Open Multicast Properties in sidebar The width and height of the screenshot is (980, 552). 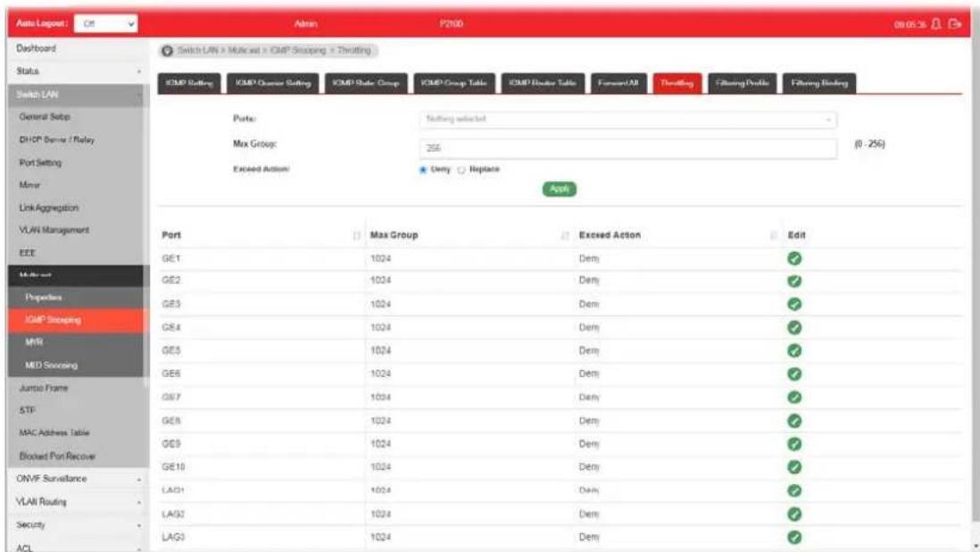coord(44,297)
